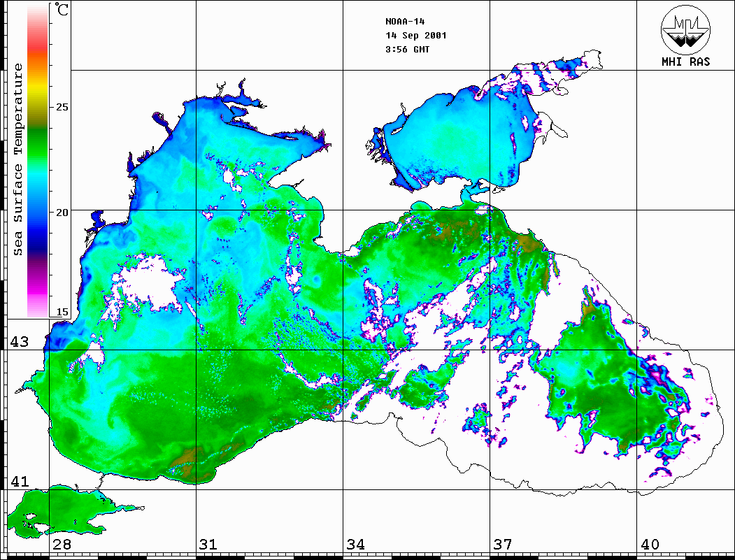Click the 15 tick on temperature scale
Screen dimensions: 735x560
click(62, 312)
